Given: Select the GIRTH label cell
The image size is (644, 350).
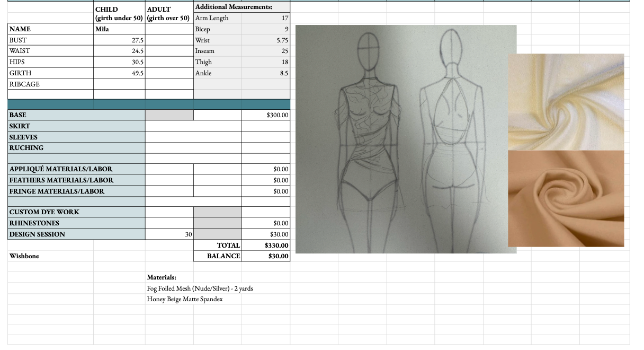Looking at the screenshot, I should point(51,73).
